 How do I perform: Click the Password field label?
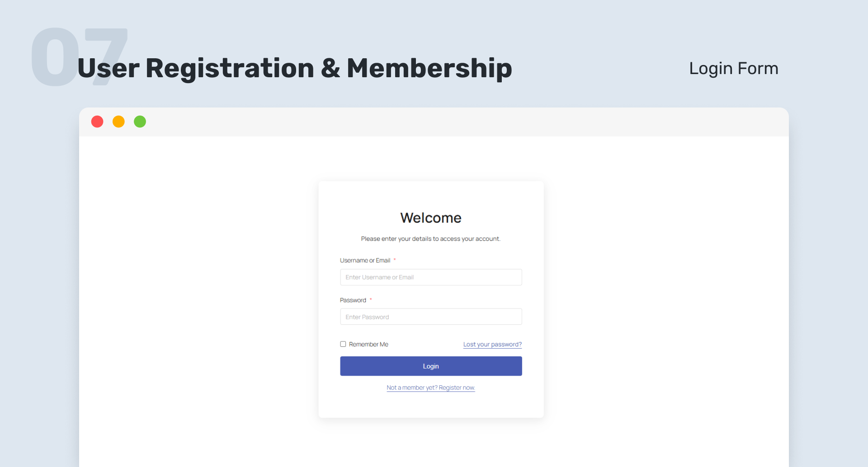pos(353,300)
